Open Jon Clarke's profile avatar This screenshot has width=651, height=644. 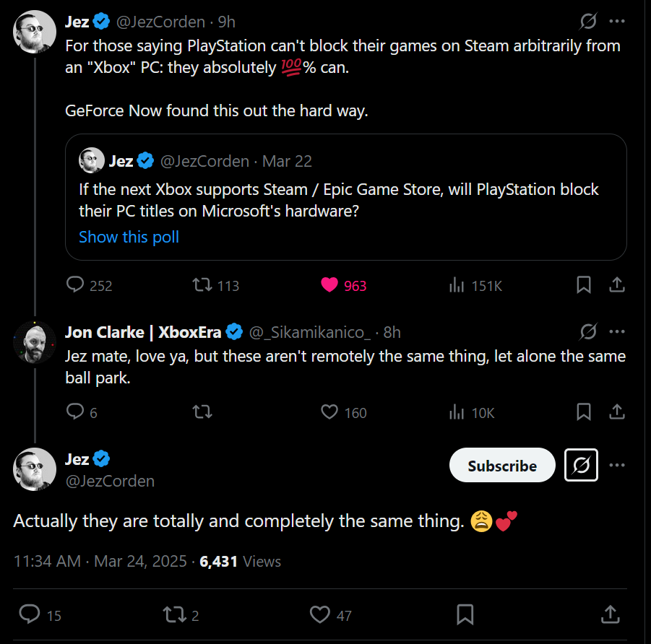(x=35, y=342)
